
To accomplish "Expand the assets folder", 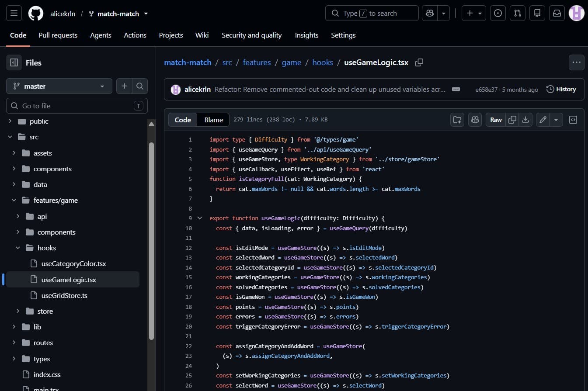I will (14, 153).
